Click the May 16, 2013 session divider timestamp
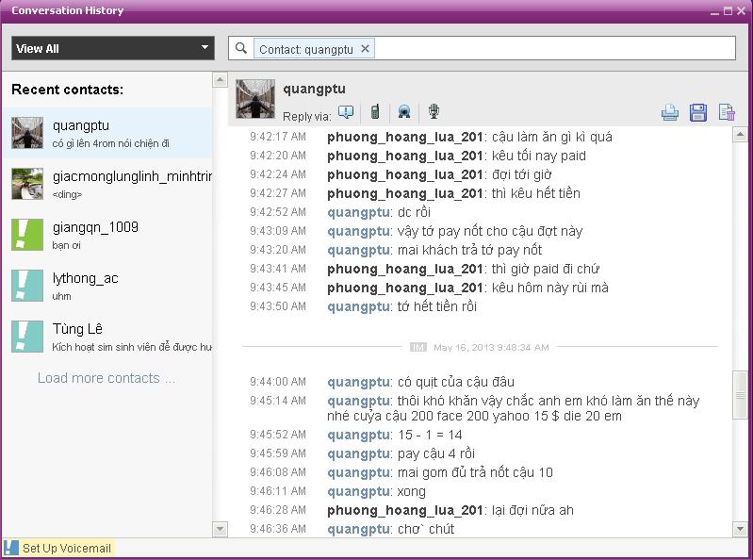753x560 pixels. [491, 347]
